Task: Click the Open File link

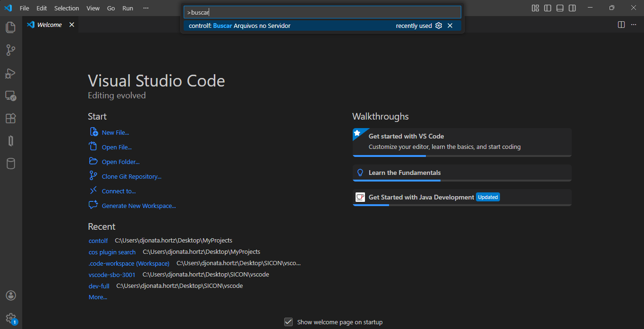Action: (117, 147)
